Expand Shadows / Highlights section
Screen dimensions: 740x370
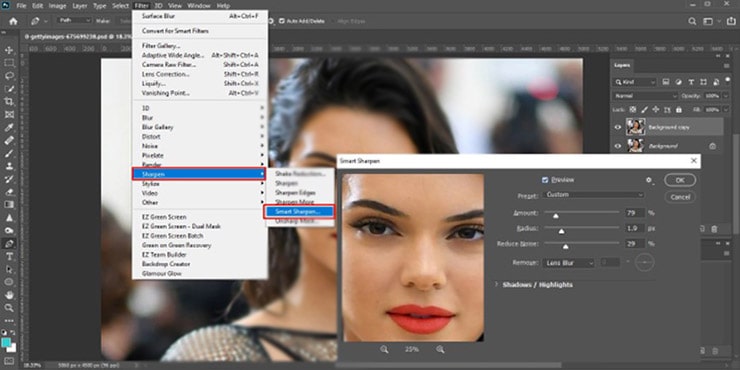pyautogui.click(x=496, y=285)
